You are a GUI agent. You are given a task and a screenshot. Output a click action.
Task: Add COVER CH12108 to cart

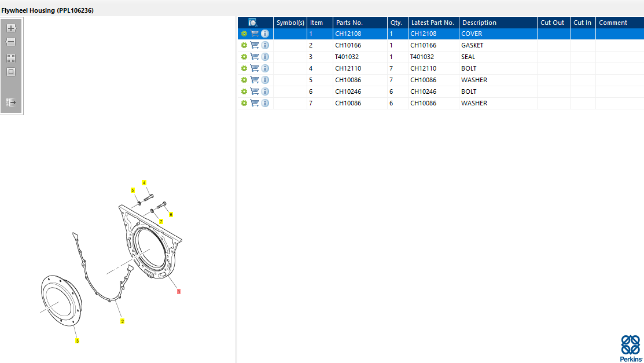[x=255, y=34]
